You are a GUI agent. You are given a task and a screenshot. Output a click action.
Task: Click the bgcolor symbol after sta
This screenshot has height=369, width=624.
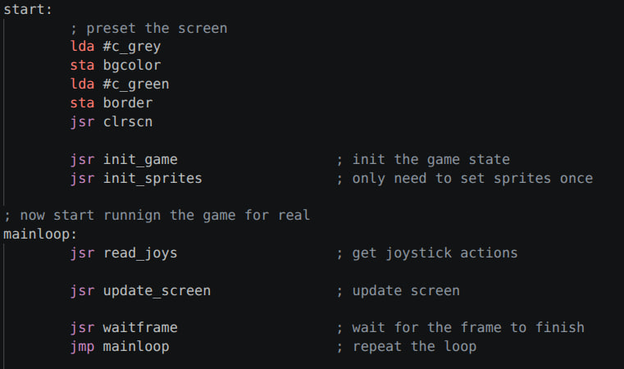click(x=132, y=65)
